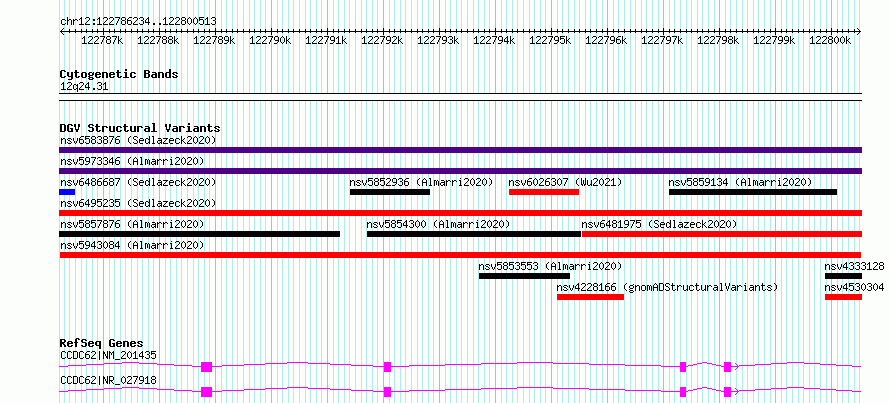890x403 pixels.
Task: Click the nsv5859134 (Almarri2020) label
Action: coord(740,182)
